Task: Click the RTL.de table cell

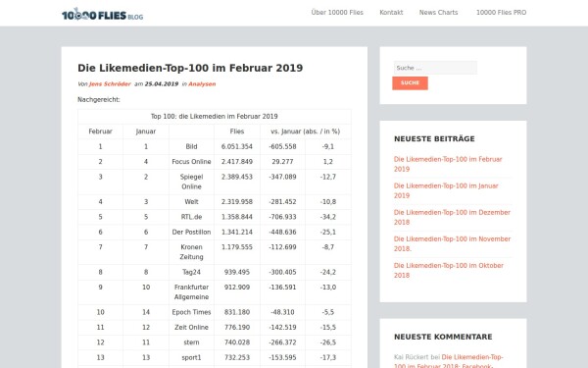Action: click(x=191, y=217)
